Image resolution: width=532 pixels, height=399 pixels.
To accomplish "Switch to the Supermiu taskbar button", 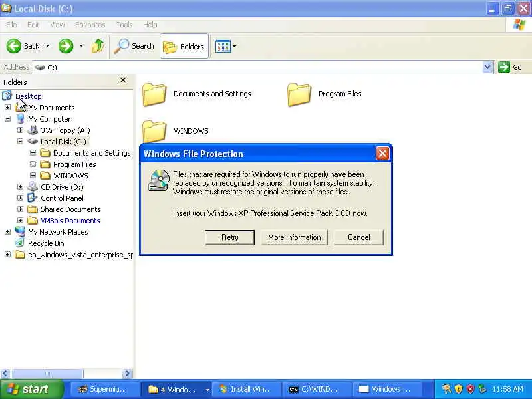I will (105, 389).
